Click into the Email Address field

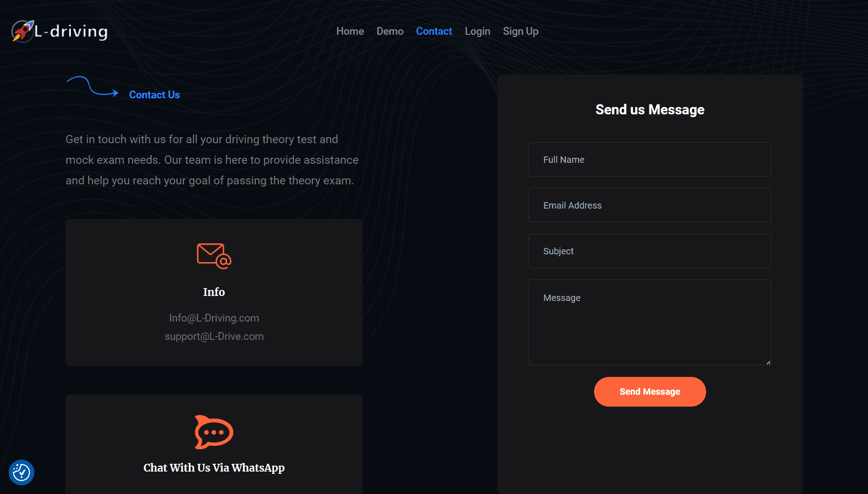[x=649, y=205]
